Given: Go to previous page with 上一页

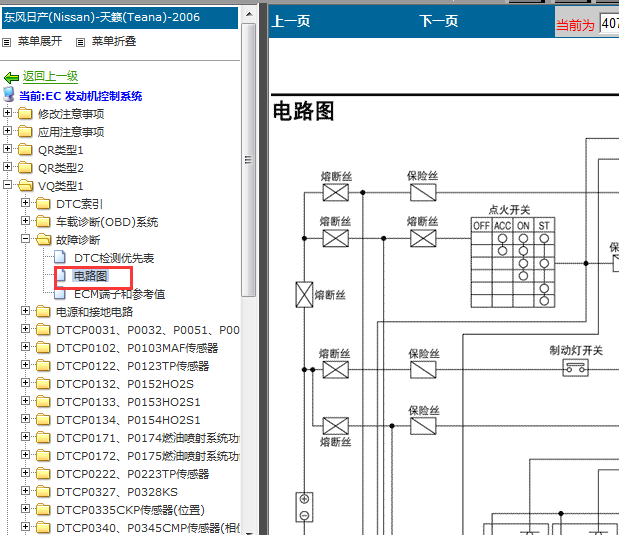Looking at the screenshot, I should point(291,21).
